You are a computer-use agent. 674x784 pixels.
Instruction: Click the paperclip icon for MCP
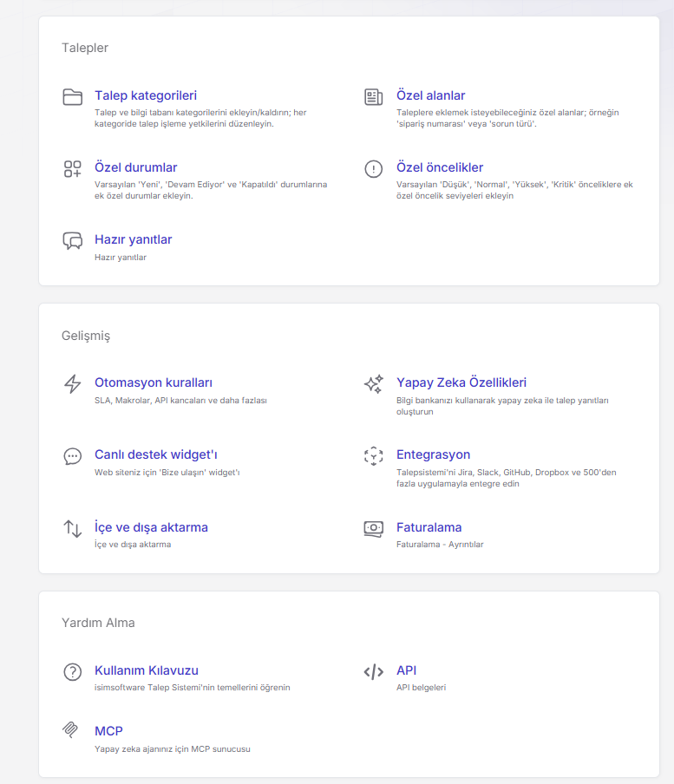point(70,730)
